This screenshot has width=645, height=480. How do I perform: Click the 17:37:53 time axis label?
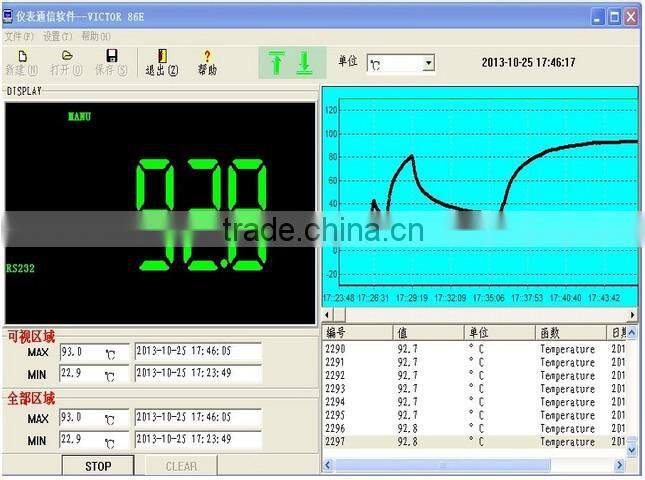click(x=527, y=298)
